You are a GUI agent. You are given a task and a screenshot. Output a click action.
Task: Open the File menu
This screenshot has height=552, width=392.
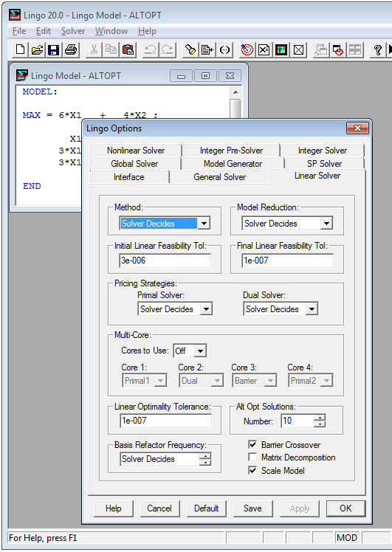pyautogui.click(x=19, y=31)
